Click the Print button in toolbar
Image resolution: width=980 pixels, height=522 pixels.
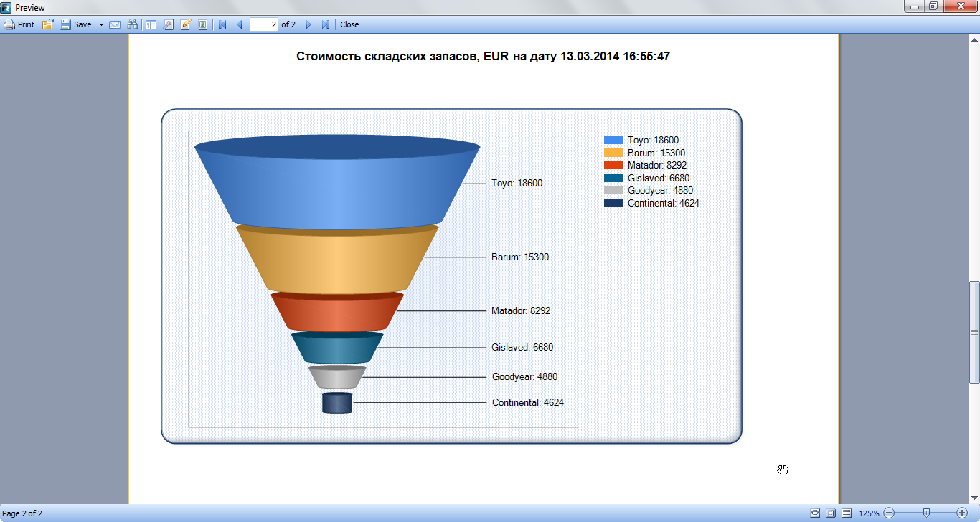pos(19,24)
